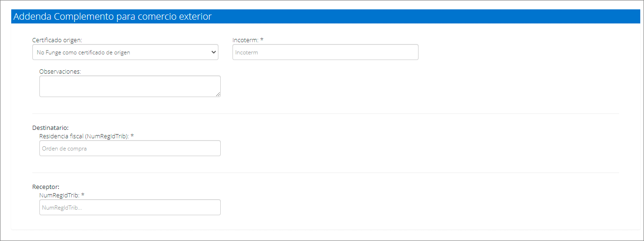Click the 'Residencia fiscal (NumRegIdTrib):' label
This screenshot has width=644, height=241.
(84, 136)
